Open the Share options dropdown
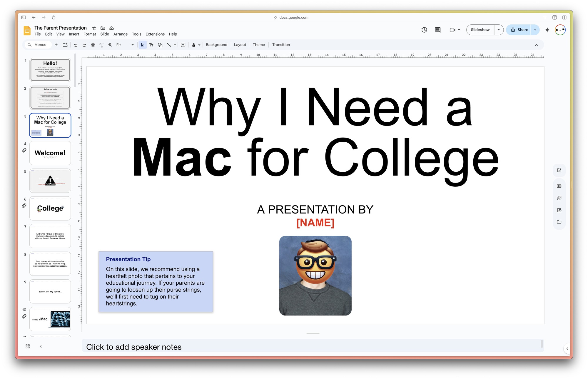 click(535, 30)
